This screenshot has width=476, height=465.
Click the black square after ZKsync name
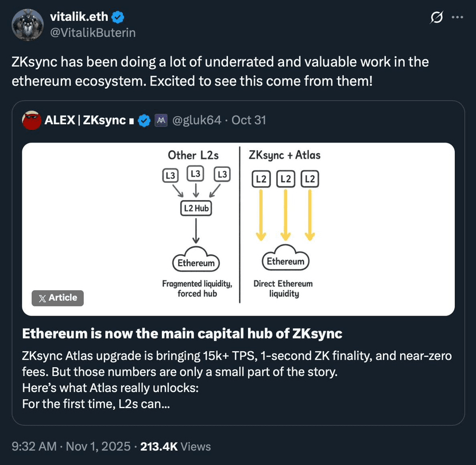(x=131, y=121)
